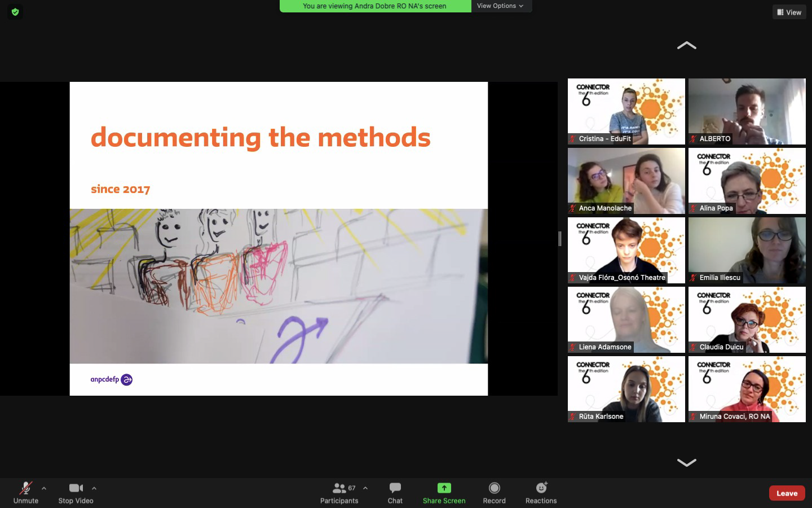
Task: Expand video settings arrow next to Stop Video
Action: click(x=94, y=488)
